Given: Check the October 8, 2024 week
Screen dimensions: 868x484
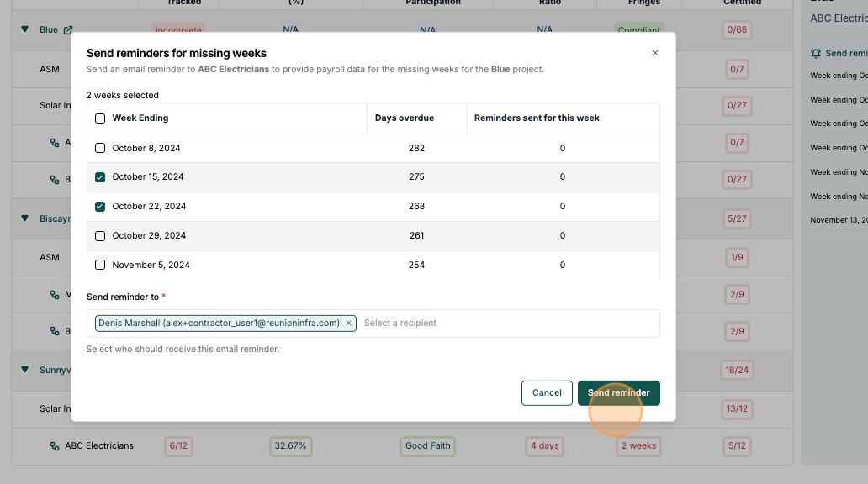Looking at the screenshot, I should [x=100, y=148].
